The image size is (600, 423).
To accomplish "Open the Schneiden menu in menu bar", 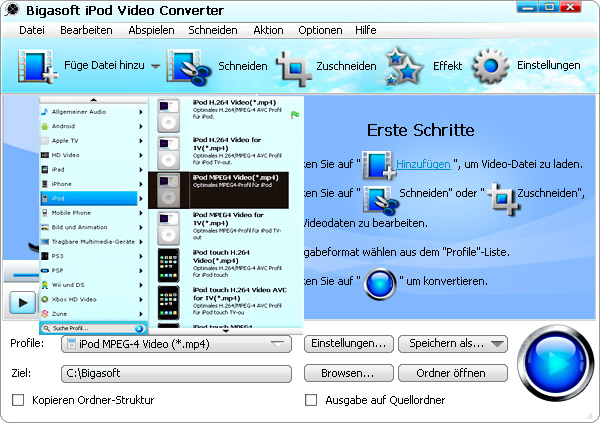I will 213,30.
